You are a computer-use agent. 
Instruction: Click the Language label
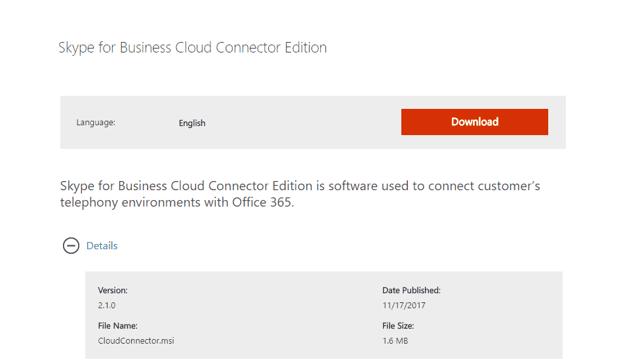(x=96, y=123)
